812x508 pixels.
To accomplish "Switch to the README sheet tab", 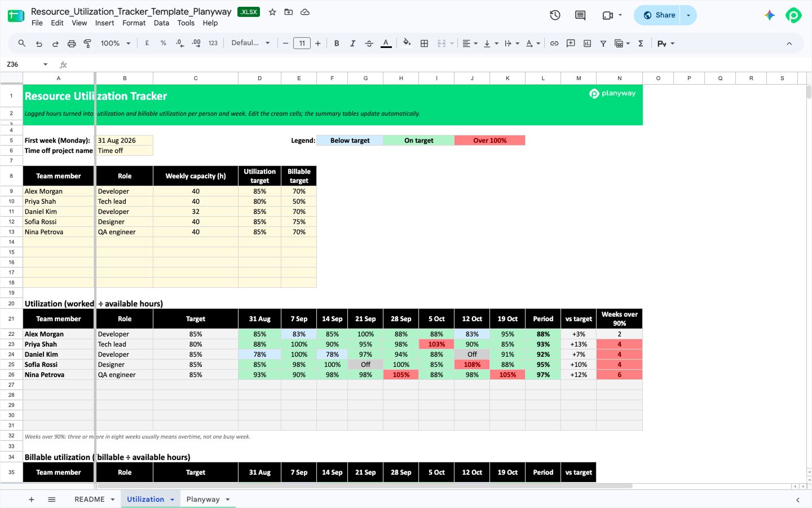I will [90, 500].
